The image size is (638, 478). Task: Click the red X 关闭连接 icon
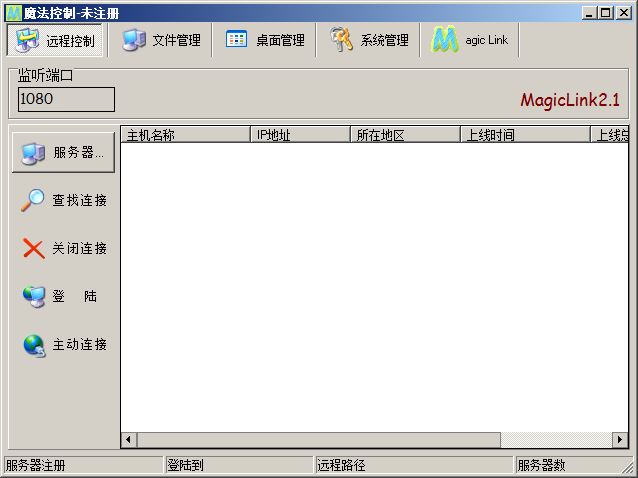point(34,248)
